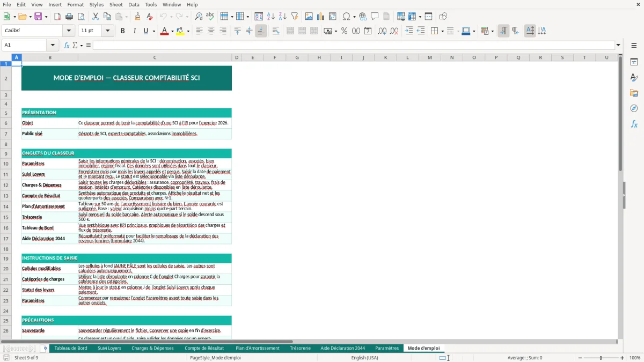Click the Cut scissors icon
This screenshot has height=362, width=644.
pos(96,17)
